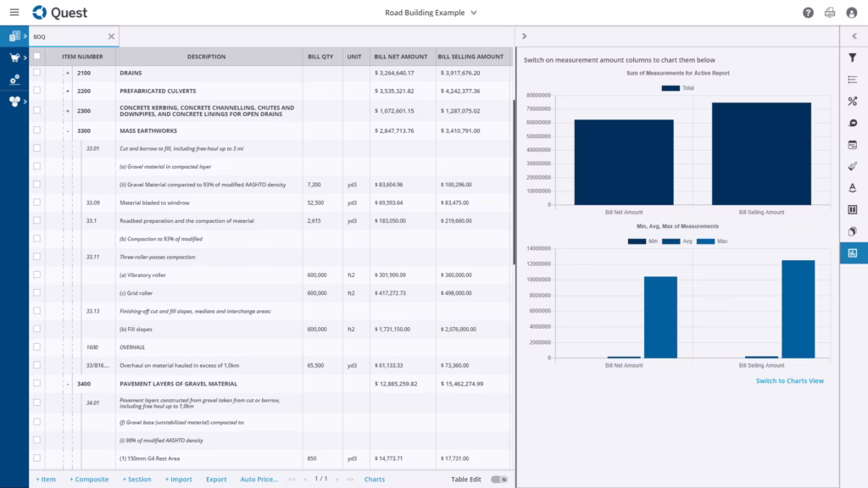Collapse the 3300 MASS EARTHWORKS section

click(68, 131)
